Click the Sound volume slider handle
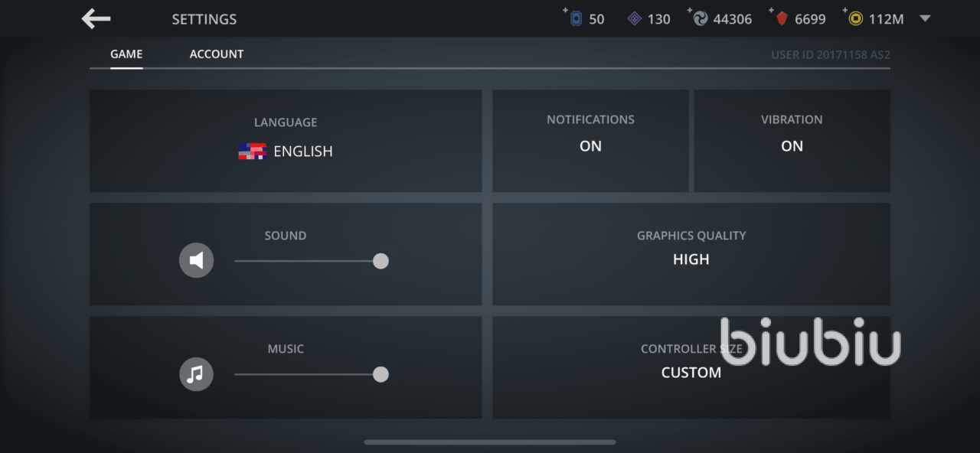This screenshot has height=453, width=980. tap(381, 261)
